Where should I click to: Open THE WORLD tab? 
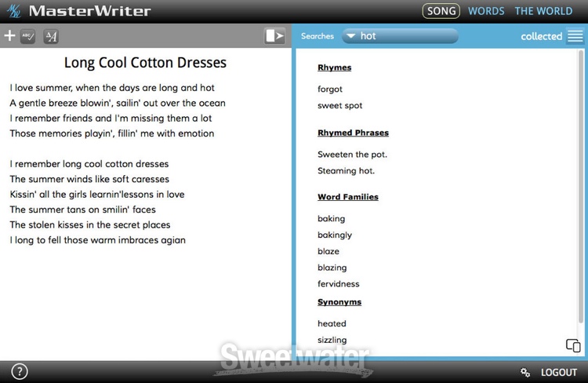(543, 11)
